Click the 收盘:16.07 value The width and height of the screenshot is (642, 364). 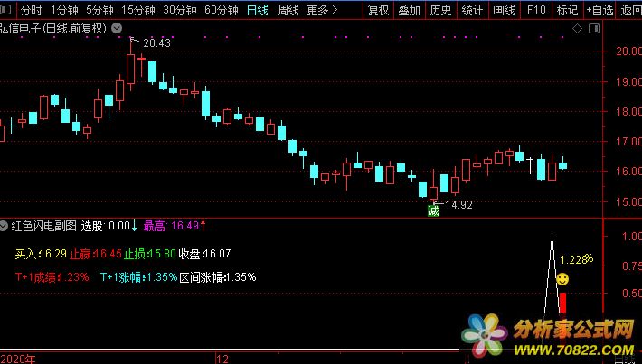point(204,254)
